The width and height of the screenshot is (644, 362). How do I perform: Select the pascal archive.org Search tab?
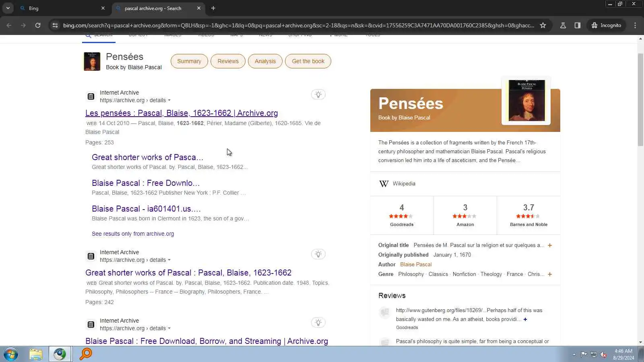coord(158,8)
